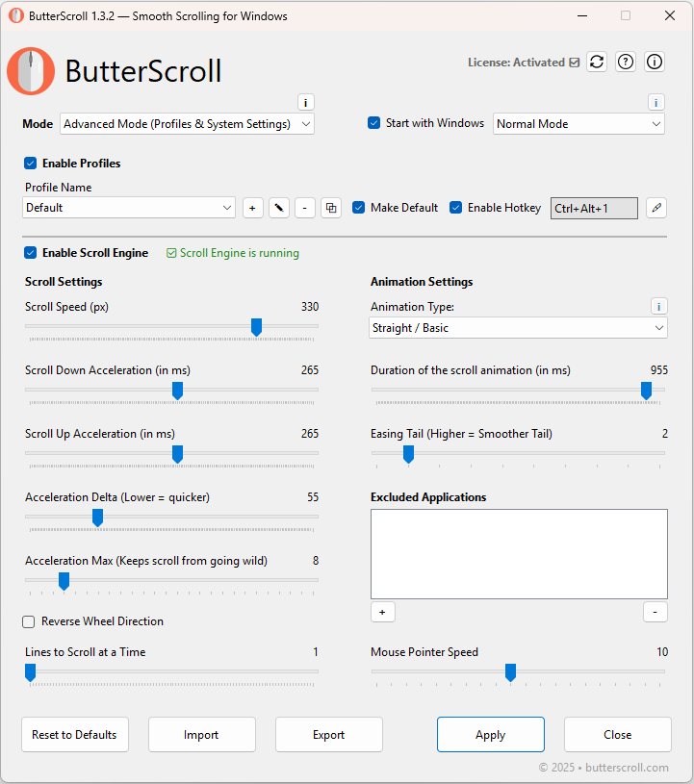
Task: Click the info icon above Normal Mode dropdown
Action: pyautogui.click(x=655, y=103)
